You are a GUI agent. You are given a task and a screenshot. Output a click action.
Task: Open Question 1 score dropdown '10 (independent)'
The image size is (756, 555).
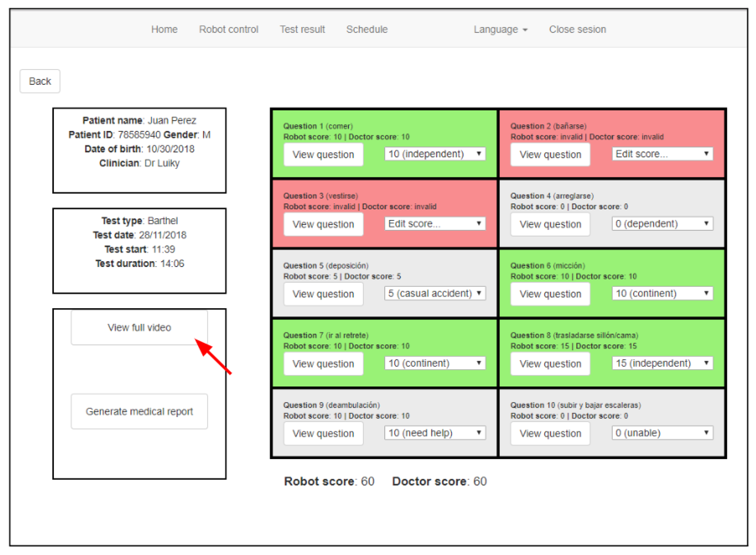(x=435, y=154)
